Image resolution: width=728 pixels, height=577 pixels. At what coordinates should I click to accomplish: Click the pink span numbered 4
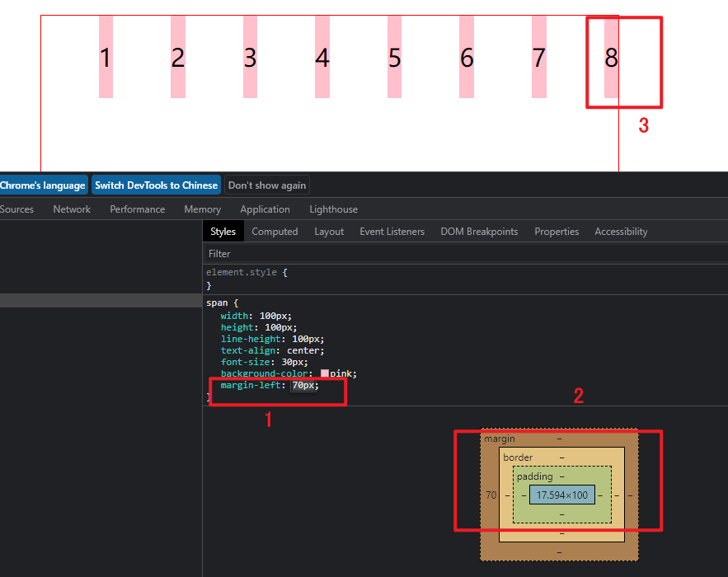(x=322, y=57)
